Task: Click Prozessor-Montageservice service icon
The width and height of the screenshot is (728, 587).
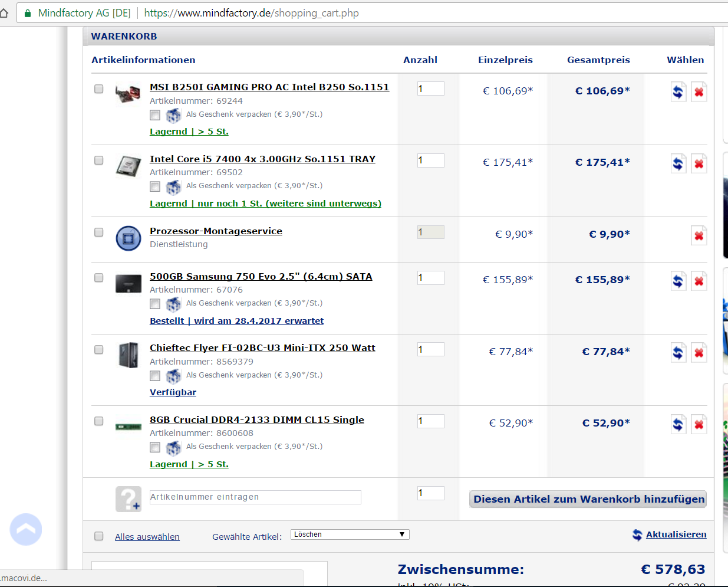Action: pos(128,238)
